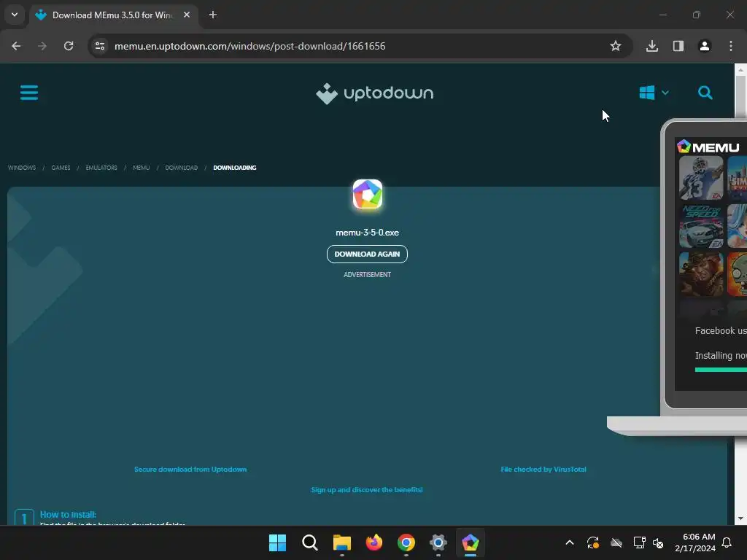Screen dimensions: 747x560
Task: Click the MEMU logo in advertisement
Action: (x=708, y=147)
